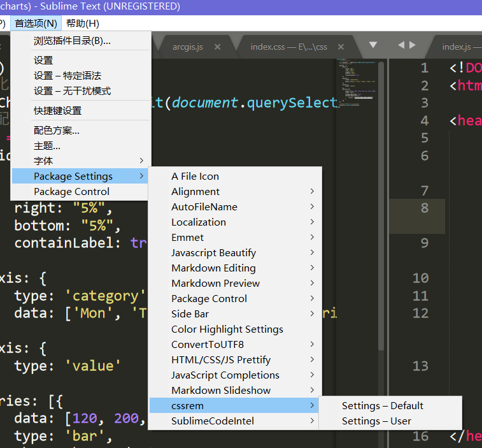Switch to the index.js tab
Screen dimensions: 482x448
(458, 47)
